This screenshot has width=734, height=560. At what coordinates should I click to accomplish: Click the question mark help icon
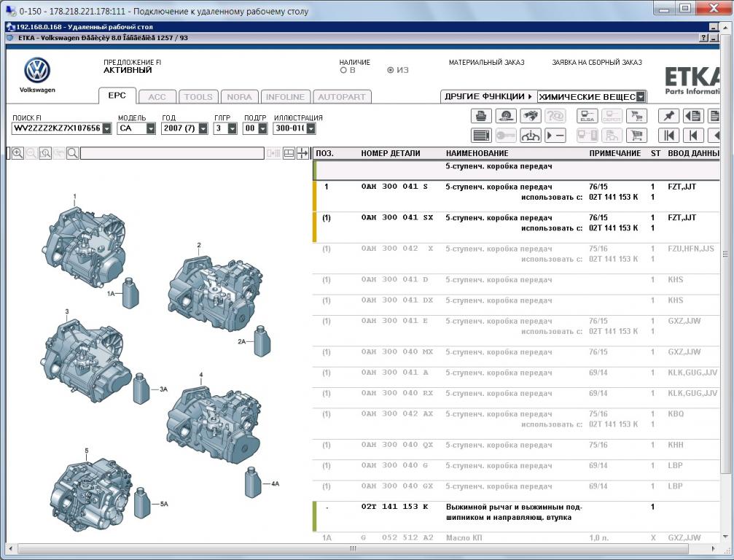coord(703,38)
